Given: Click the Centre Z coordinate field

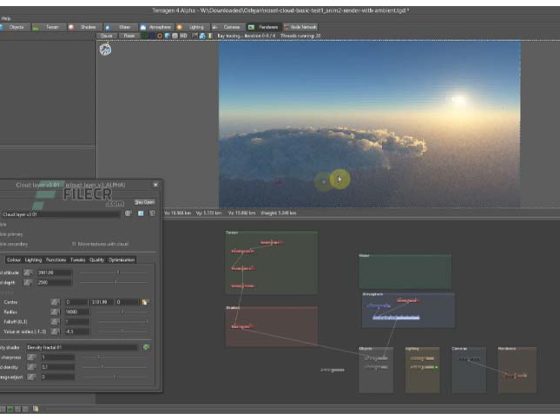Looking at the screenshot, I should point(126,302).
